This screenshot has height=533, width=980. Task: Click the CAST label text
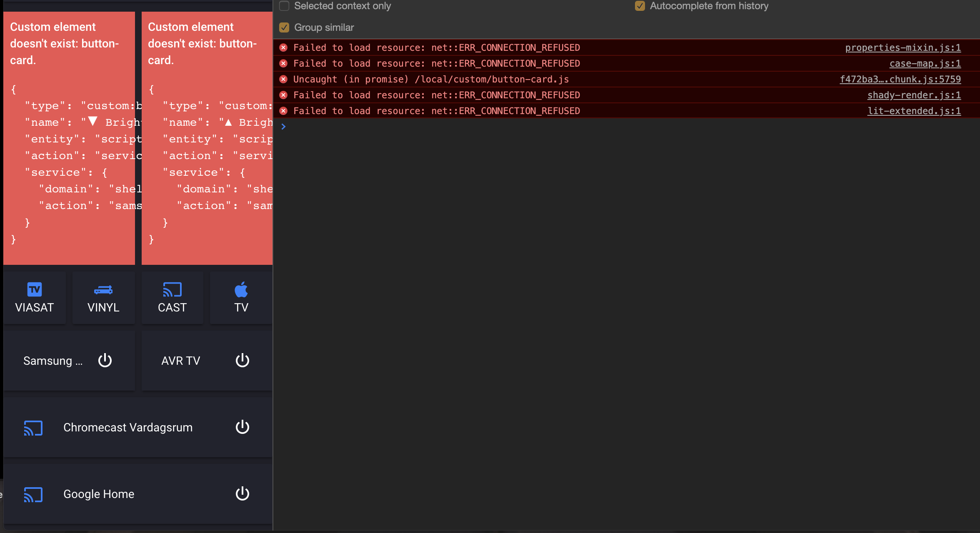172,308
